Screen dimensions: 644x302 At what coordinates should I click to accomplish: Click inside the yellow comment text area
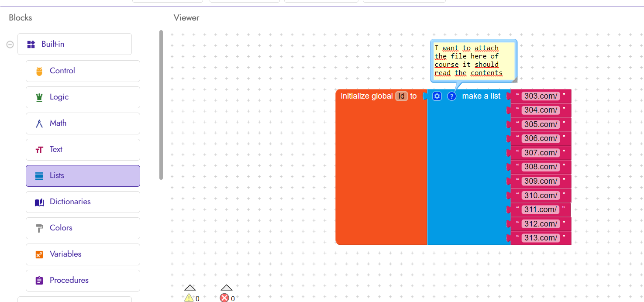point(472,60)
